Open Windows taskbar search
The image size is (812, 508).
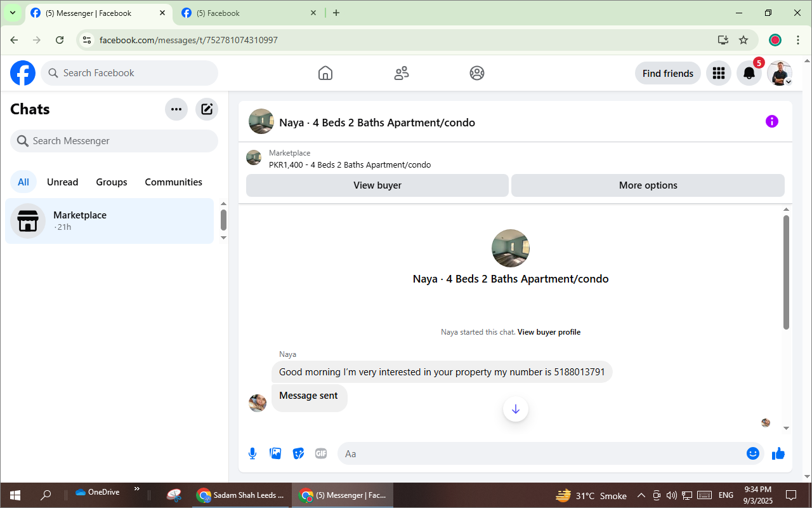point(46,495)
